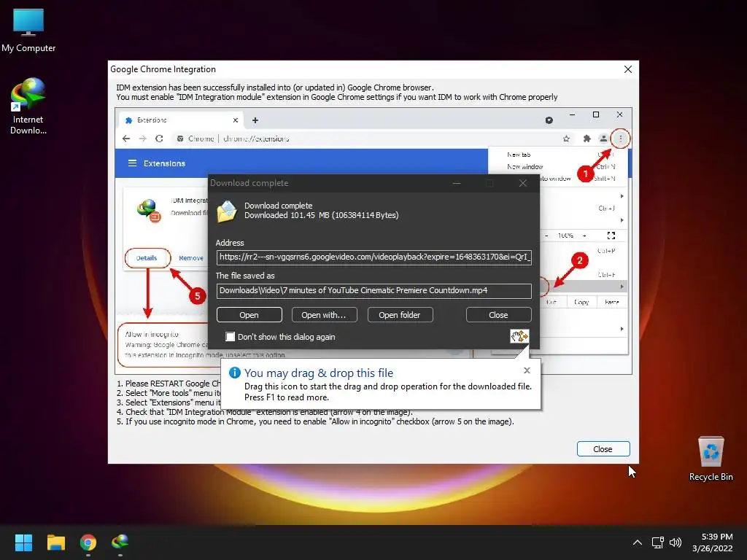Dismiss the drag & drop tooltip balloon

click(x=527, y=370)
